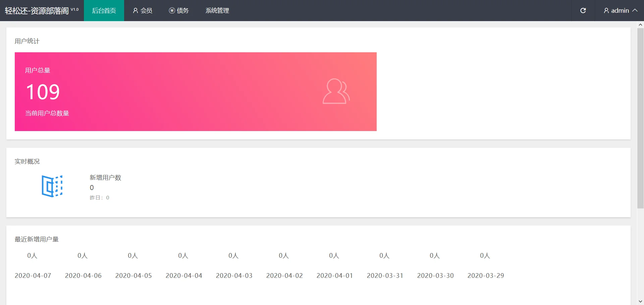Select the 2020-04-07 date entry
Viewport: 644px width, 305px height.
33,276
